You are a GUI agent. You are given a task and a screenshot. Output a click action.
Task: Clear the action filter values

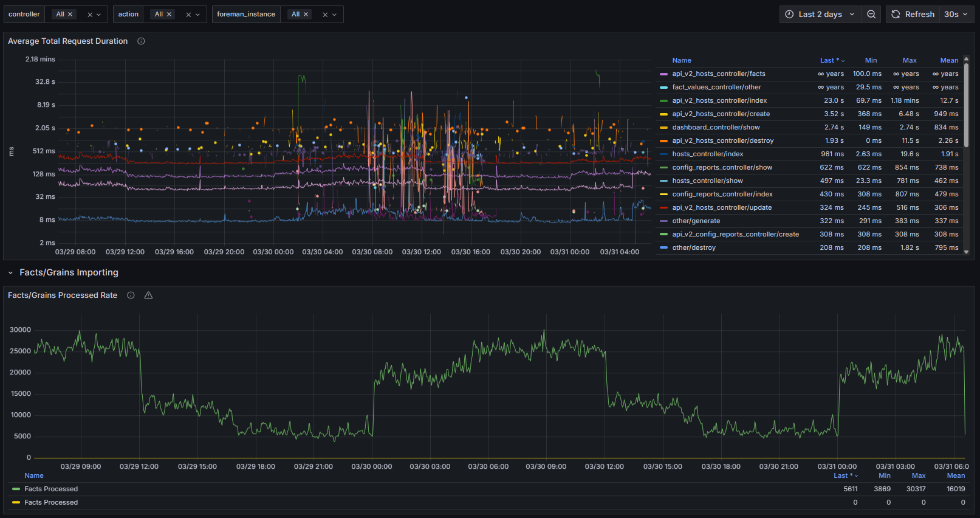[x=188, y=15]
